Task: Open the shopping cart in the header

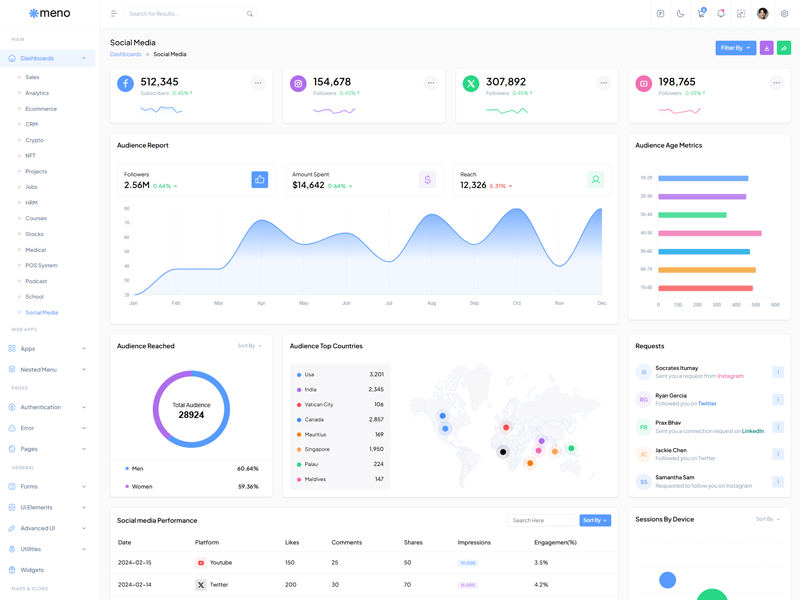Action: 701,14
